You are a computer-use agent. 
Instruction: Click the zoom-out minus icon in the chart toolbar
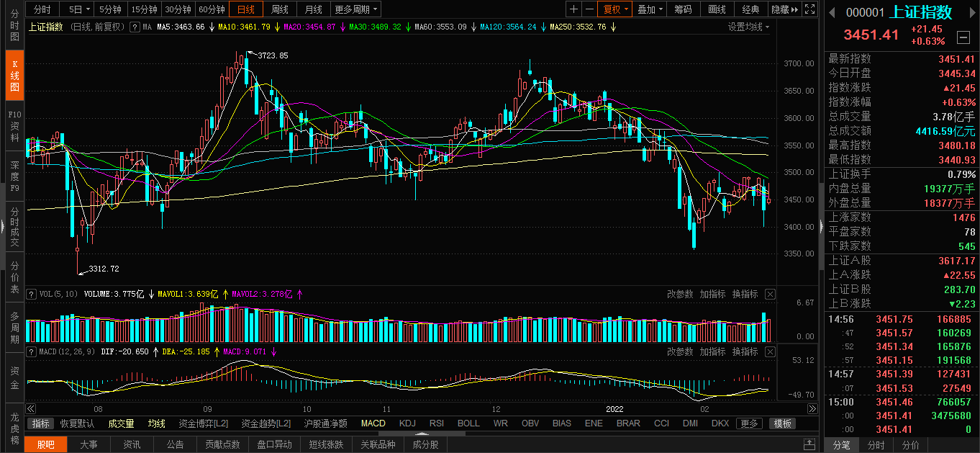coord(590,9)
